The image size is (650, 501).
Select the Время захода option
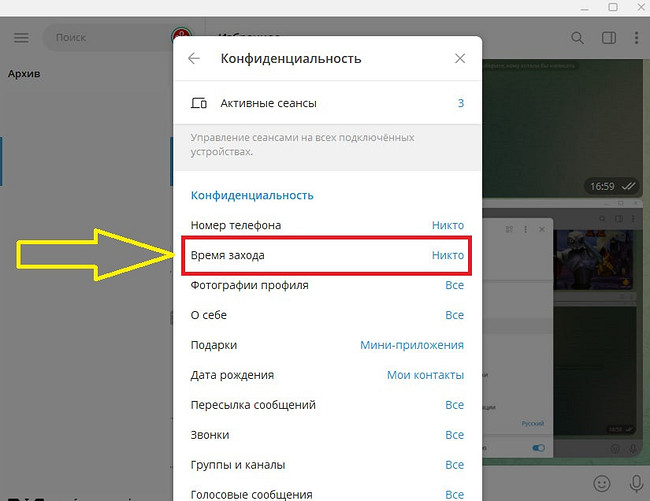click(326, 255)
